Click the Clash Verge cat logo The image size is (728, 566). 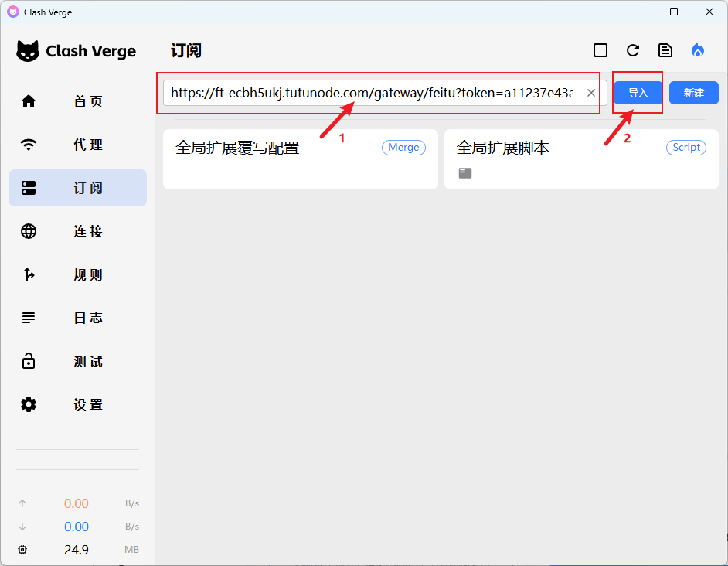click(29, 52)
